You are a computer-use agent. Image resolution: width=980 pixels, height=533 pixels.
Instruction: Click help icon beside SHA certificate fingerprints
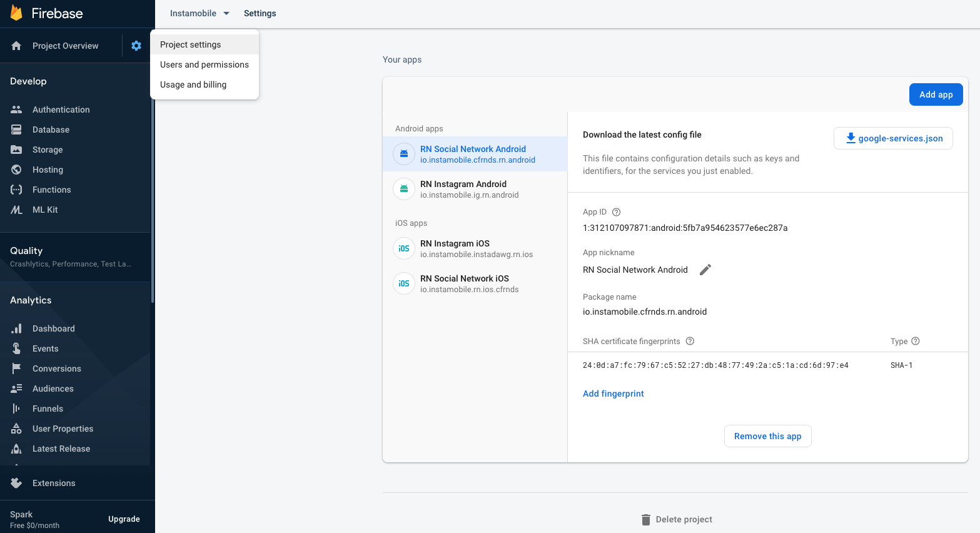690,341
